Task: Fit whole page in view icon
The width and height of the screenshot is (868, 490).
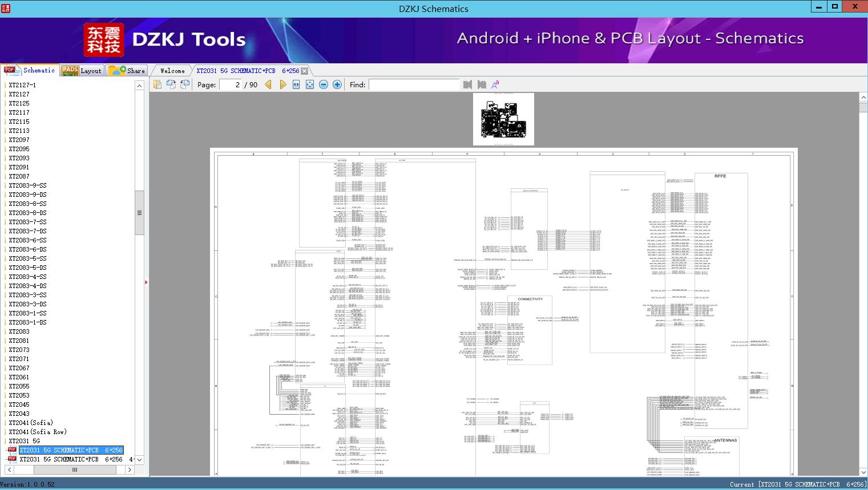Action: (310, 84)
